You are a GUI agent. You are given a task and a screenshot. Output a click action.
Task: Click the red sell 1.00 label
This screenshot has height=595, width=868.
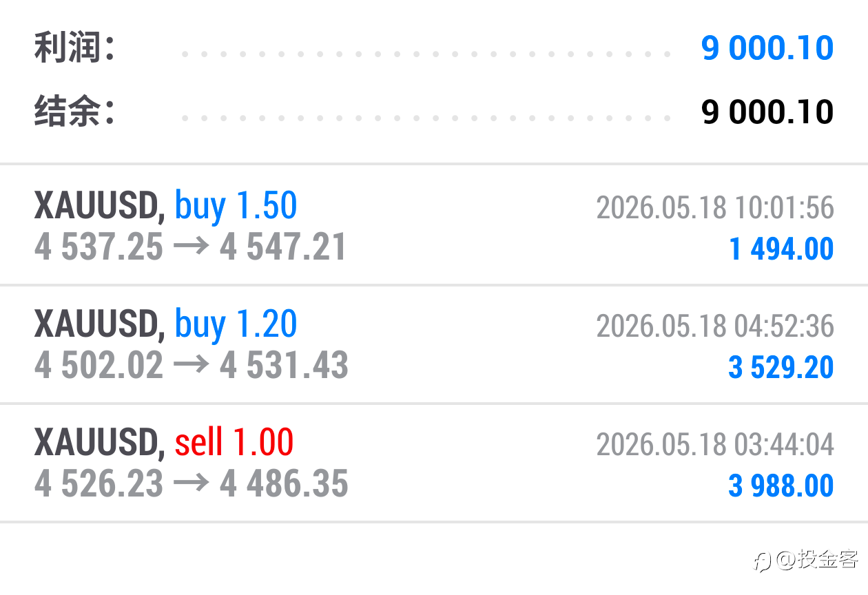pos(234,442)
